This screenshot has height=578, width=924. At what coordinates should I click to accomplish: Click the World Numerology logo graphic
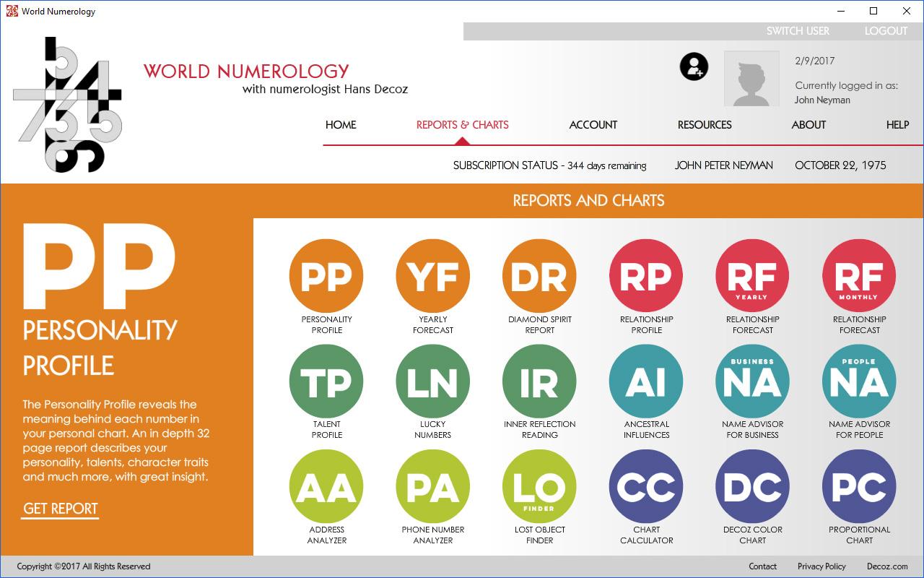[68, 105]
